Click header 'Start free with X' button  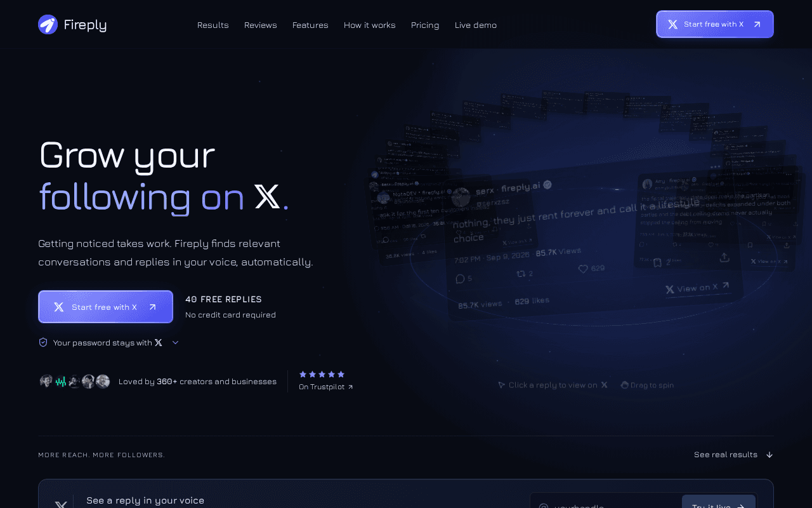coord(715,24)
